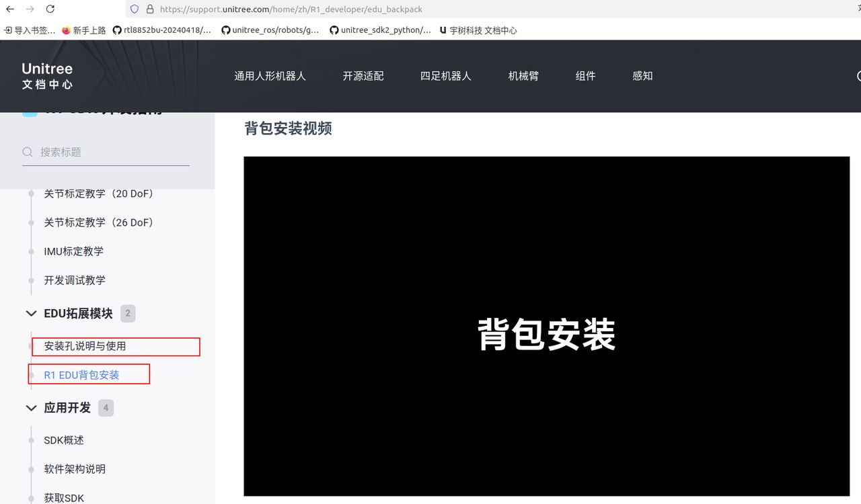Screen dimensions: 861x504
Task: Click the 应用开发 section title
Action: (x=67, y=408)
